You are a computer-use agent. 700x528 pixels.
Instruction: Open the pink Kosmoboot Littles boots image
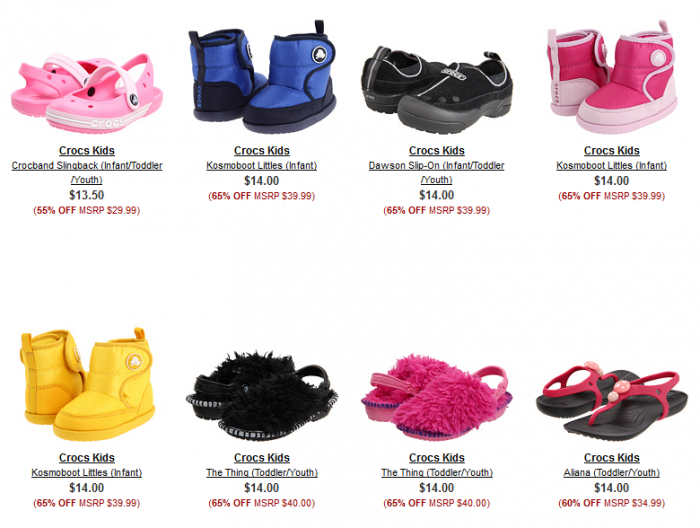pyautogui.click(x=612, y=77)
